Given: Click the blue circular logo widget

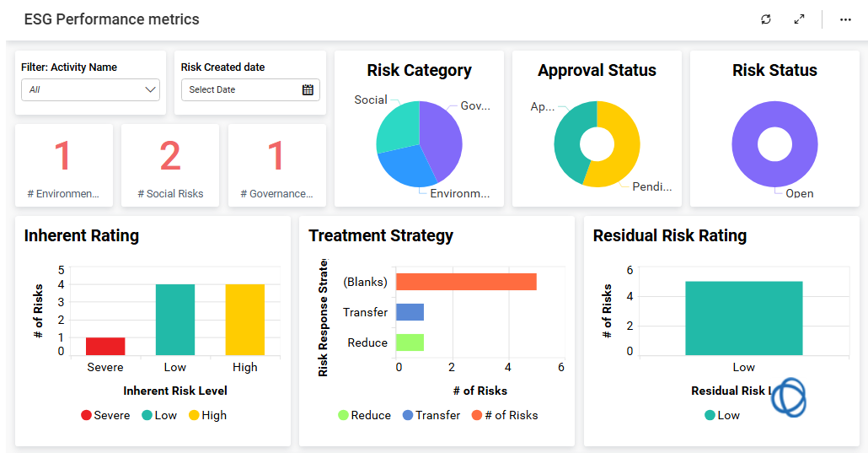Looking at the screenshot, I should [788, 396].
